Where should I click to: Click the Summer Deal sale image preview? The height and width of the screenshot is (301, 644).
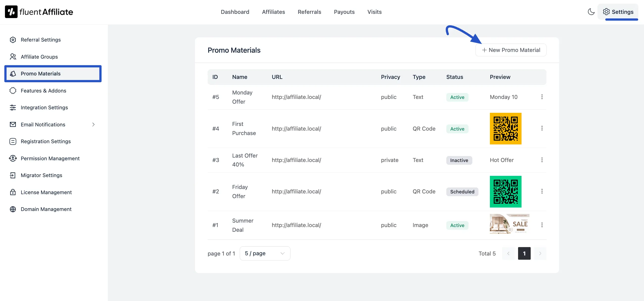[509, 224]
